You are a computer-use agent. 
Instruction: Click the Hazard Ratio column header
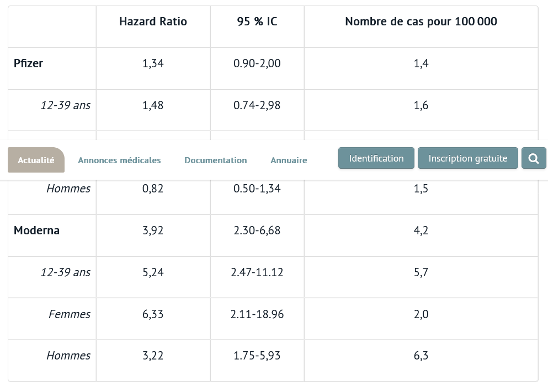pyautogui.click(x=153, y=22)
